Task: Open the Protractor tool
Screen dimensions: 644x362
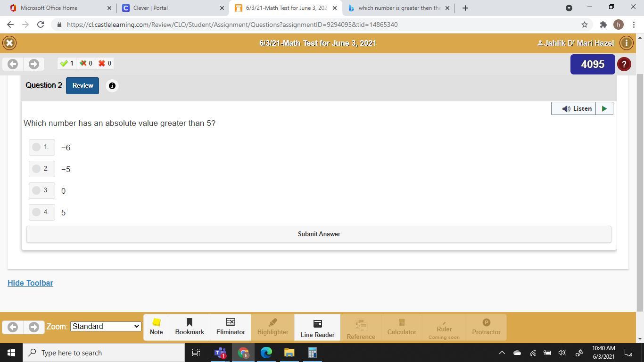Action: pyautogui.click(x=486, y=327)
